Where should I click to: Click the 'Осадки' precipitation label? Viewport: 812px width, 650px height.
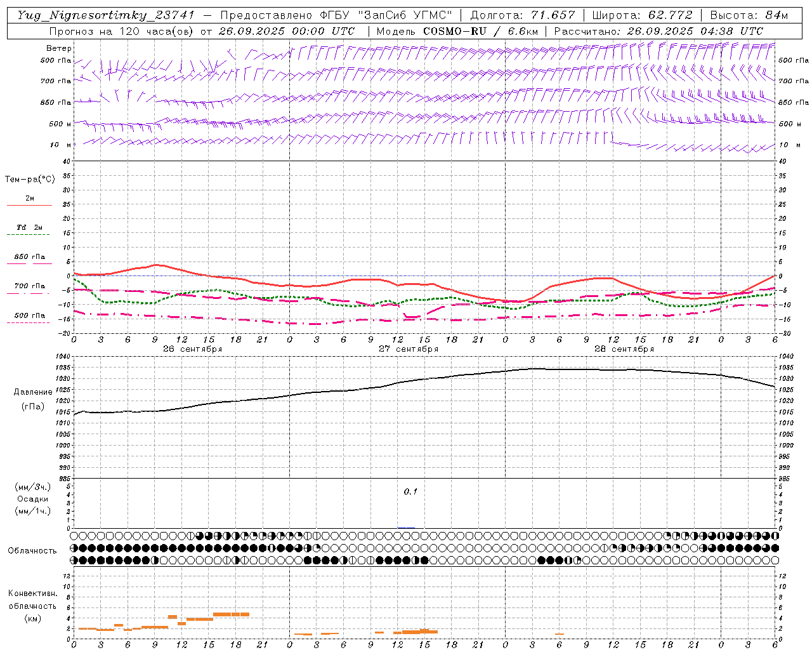pyautogui.click(x=33, y=499)
